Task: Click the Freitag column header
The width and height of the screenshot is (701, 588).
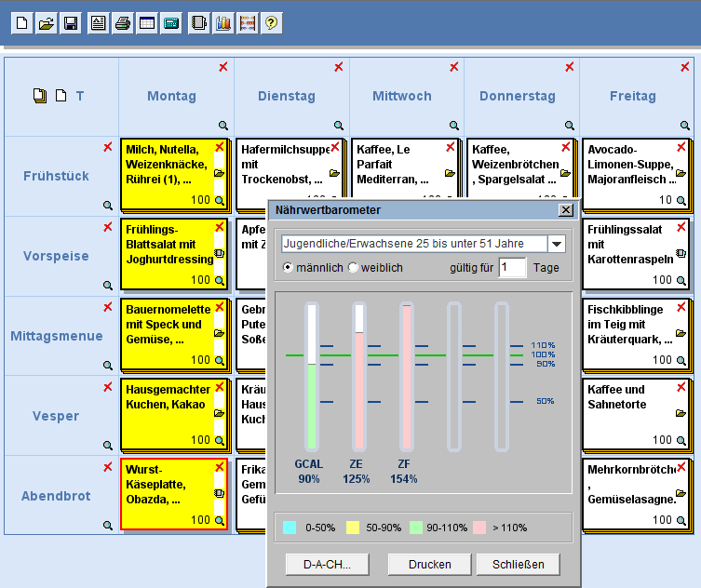Action: (x=633, y=96)
